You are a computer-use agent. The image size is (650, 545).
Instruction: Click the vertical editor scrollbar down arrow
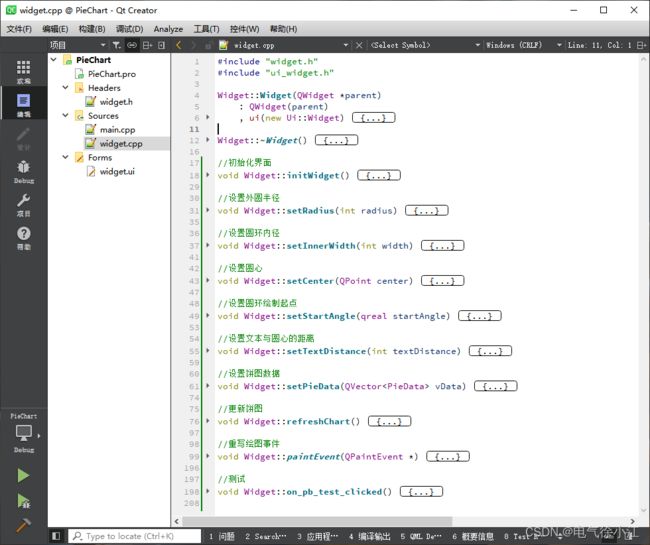point(643,510)
